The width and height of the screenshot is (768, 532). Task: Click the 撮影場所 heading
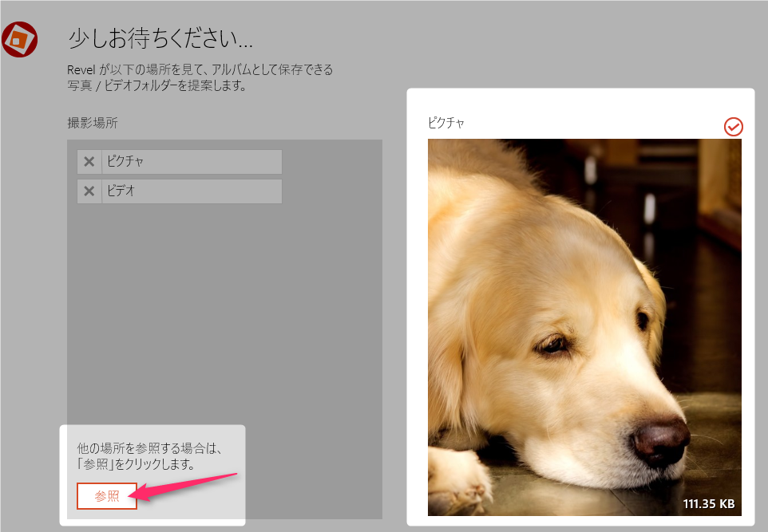coord(93,123)
